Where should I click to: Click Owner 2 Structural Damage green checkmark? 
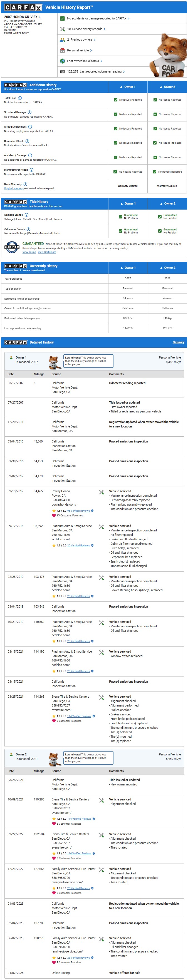tap(155, 114)
